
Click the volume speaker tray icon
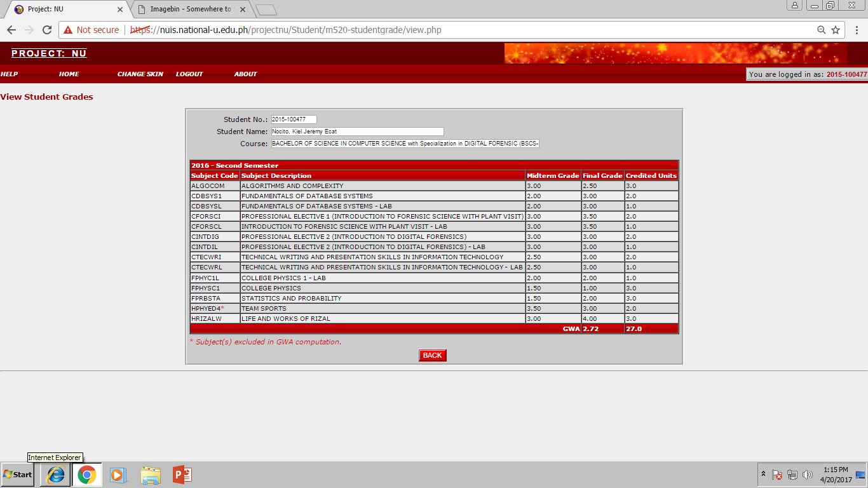coord(808,475)
